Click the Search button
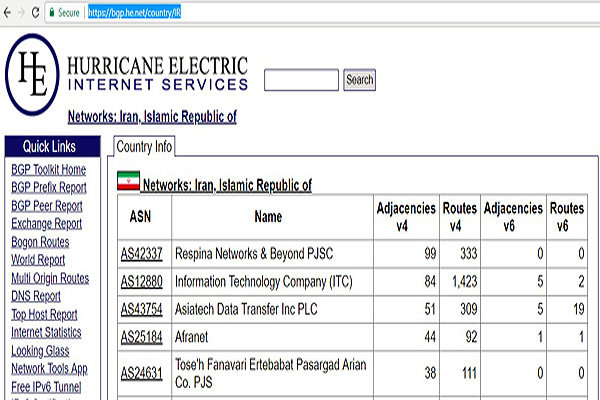Image resolution: width=600 pixels, height=400 pixels. [x=359, y=80]
